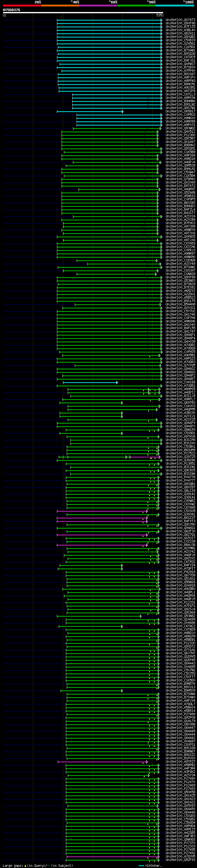Screen dimensions: 197x868
Task: Click the green ~80% identity color segment
Action: point(137,6)
